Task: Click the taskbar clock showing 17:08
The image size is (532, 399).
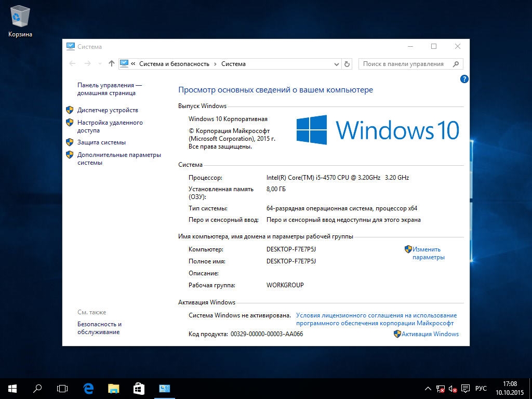Action: [510, 389]
